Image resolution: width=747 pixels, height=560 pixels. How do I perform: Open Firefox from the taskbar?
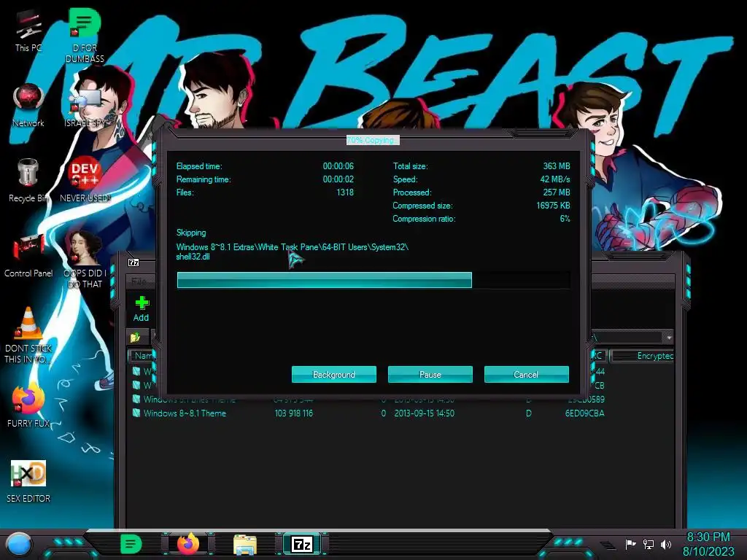point(188,544)
